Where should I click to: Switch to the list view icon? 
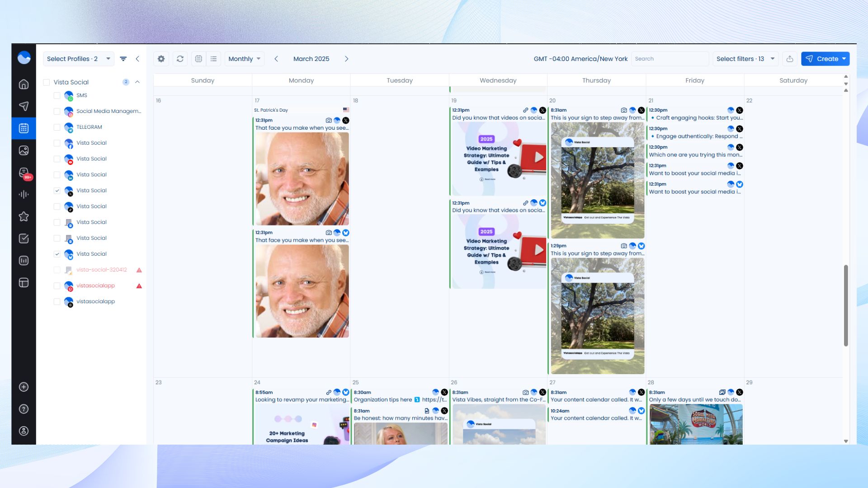pyautogui.click(x=213, y=59)
